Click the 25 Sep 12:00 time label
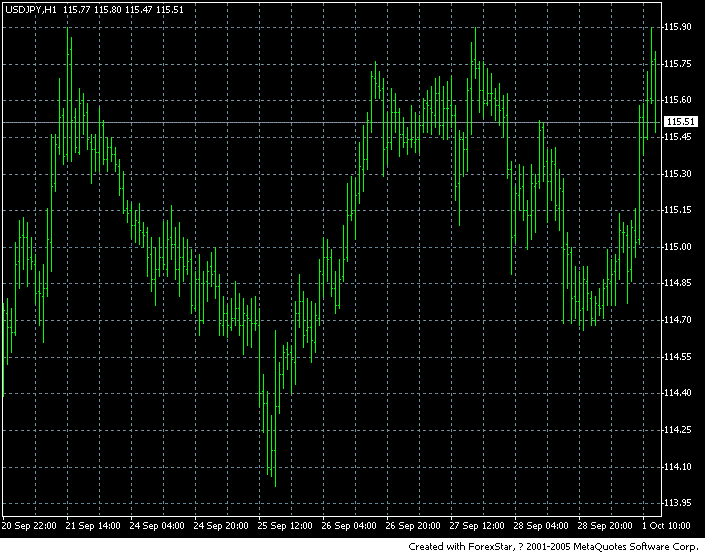 [285, 526]
